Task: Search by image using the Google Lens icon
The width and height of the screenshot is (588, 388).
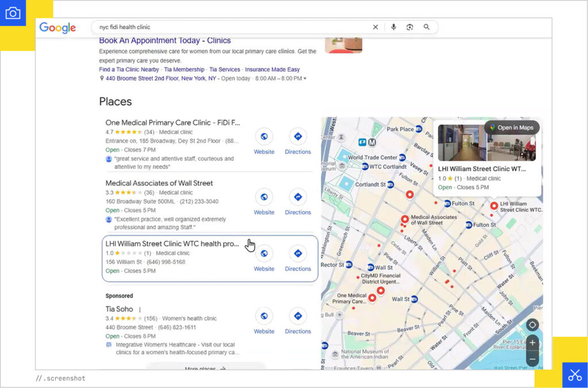Action: 409,27
